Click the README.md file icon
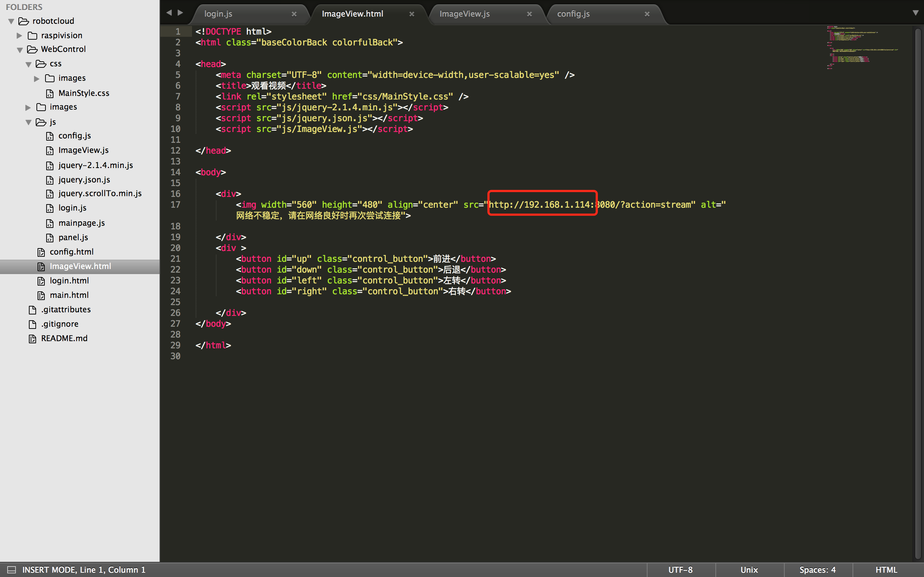Image resolution: width=924 pixels, height=577 pixels. [32, 339]
